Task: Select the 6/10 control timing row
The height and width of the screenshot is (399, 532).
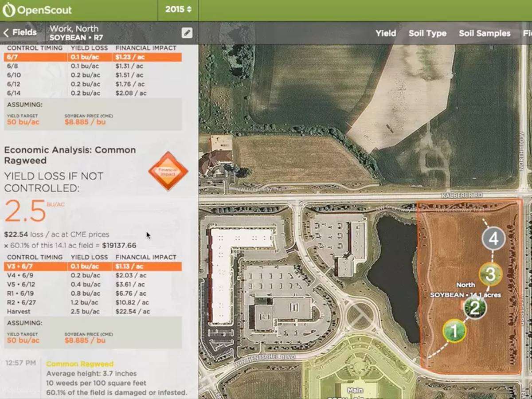Action: [93, 75]
